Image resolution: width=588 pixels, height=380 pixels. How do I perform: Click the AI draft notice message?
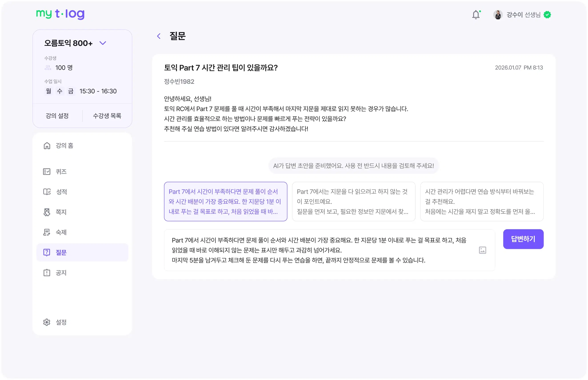353,166
